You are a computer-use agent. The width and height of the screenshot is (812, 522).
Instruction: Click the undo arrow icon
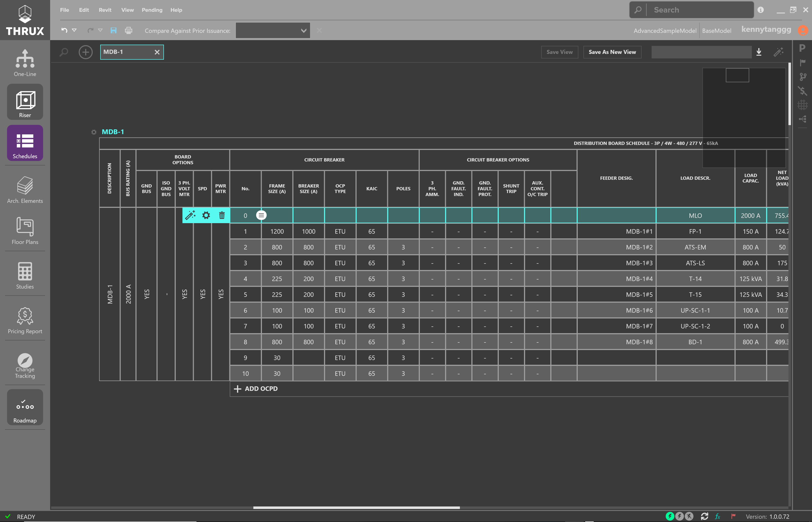pos(64,30)
